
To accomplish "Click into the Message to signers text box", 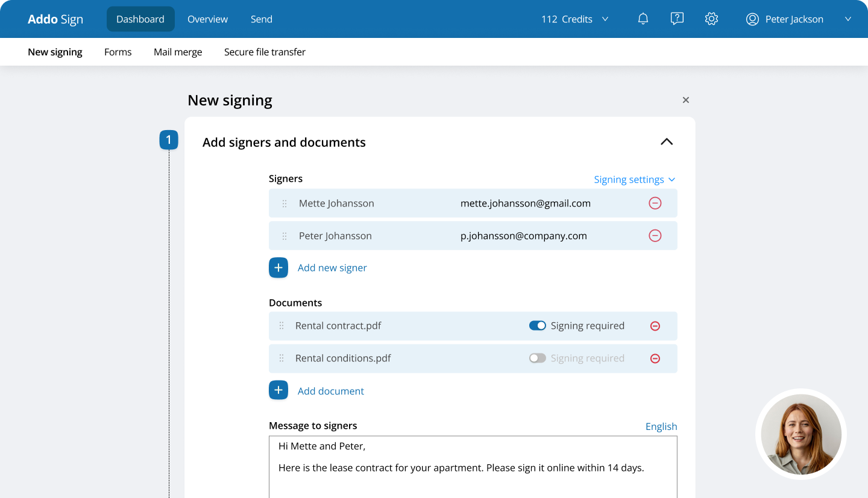I will pos(473,467).
